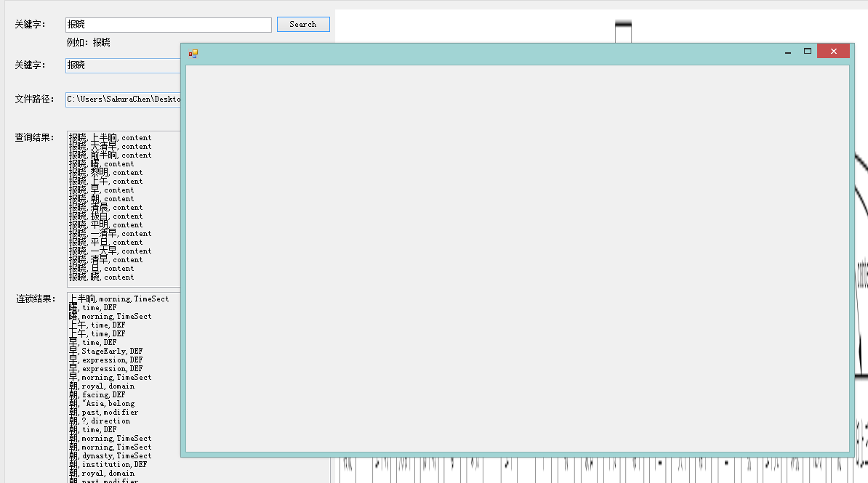Select chain row '朝, dynasty, TimeSect'
The image size is (868, 483).
110,456
